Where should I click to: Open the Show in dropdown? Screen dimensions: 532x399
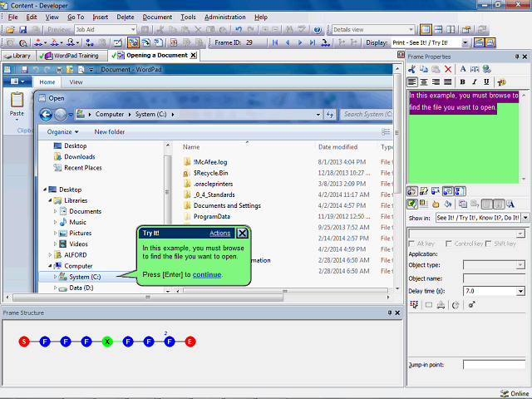pos(525,218)
